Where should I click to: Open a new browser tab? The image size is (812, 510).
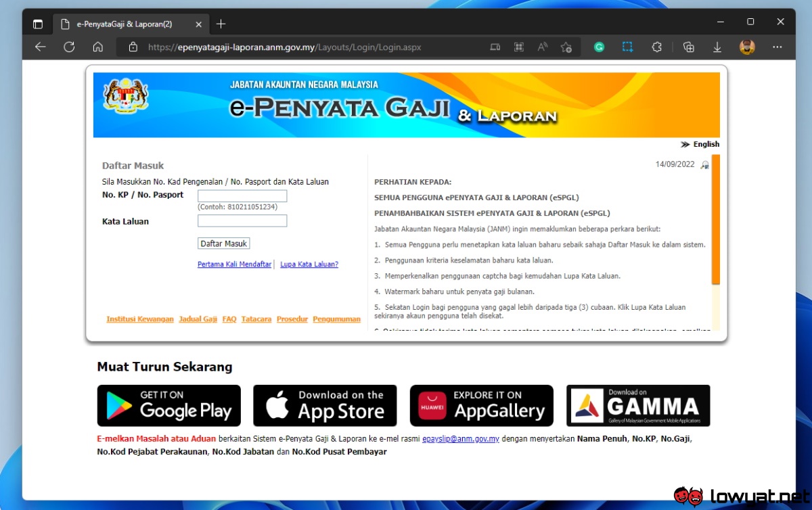(221, 24)
